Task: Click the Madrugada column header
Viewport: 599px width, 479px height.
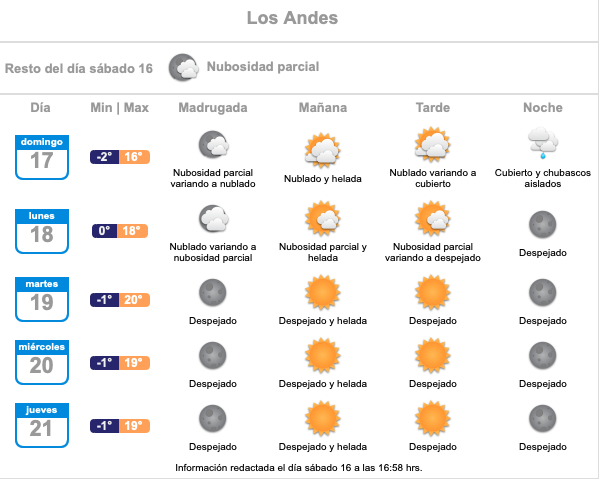Action: [213, 108]
